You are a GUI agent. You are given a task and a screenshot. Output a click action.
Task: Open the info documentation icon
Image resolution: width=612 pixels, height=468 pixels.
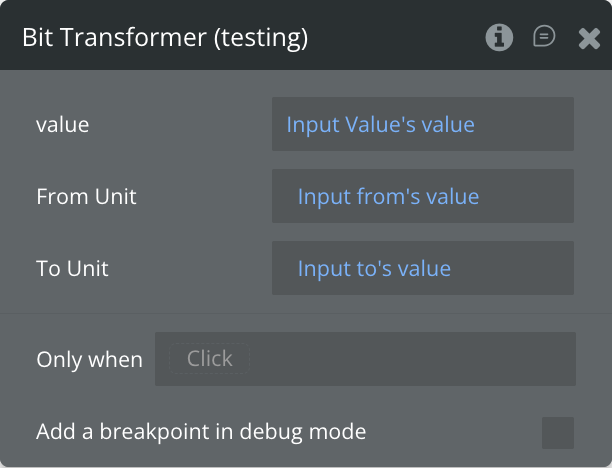(499, 38)
